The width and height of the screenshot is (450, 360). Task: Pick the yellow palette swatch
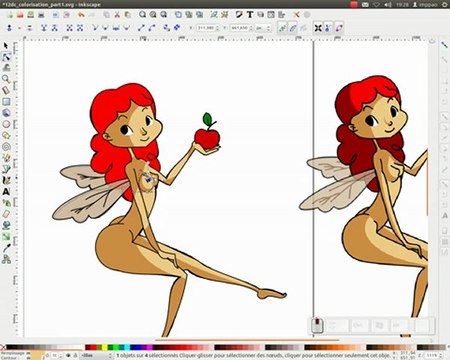coord(104,347)
